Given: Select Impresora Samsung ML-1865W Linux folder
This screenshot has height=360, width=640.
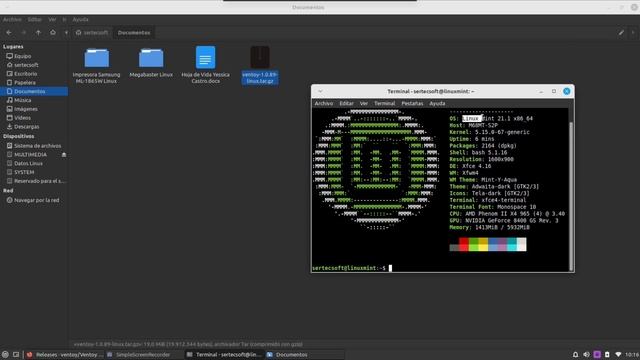Looking at the screenshot, I should (x=96, y=65).
